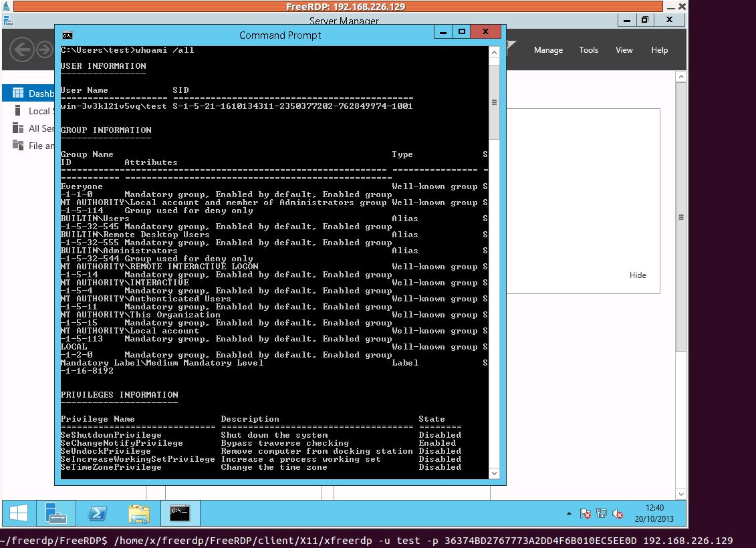Restore down the Server Manager window
Viewport: 756px width, 548px height.
pyautogui.click(x=645, y=20)
